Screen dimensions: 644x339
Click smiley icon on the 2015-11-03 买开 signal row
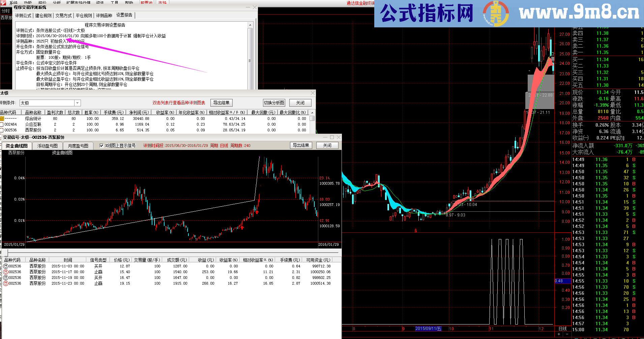click(x=6, y=266)
